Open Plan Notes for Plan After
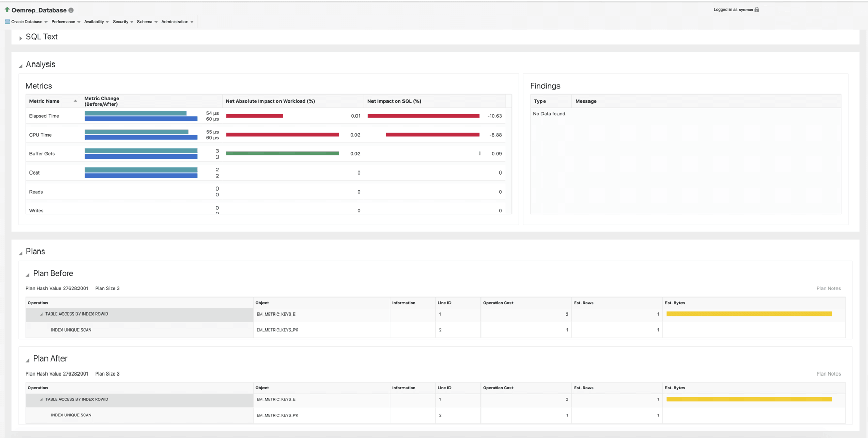The height and width of the screenshot is (438, 868). coord(828,373)
